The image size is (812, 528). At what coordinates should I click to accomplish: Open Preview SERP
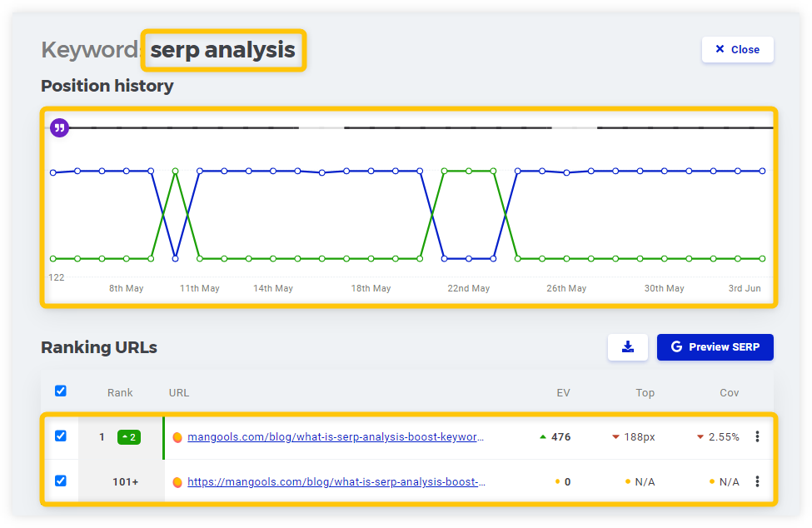pyautogui.click(x=715, y=346)
